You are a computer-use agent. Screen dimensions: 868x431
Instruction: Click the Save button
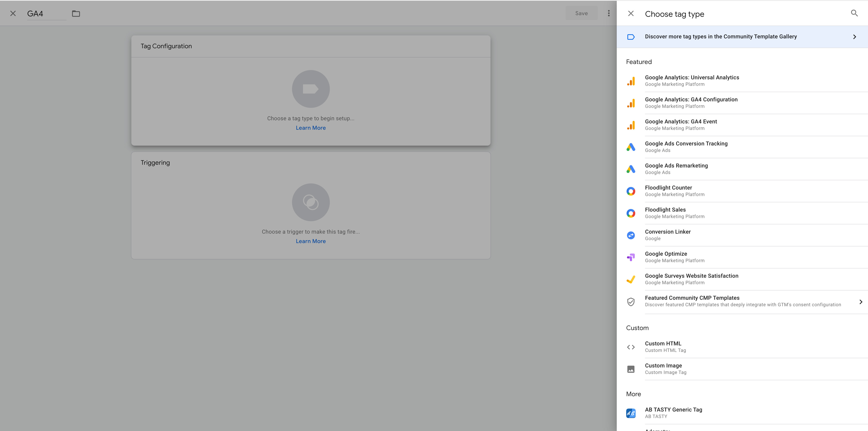point(581,13)
